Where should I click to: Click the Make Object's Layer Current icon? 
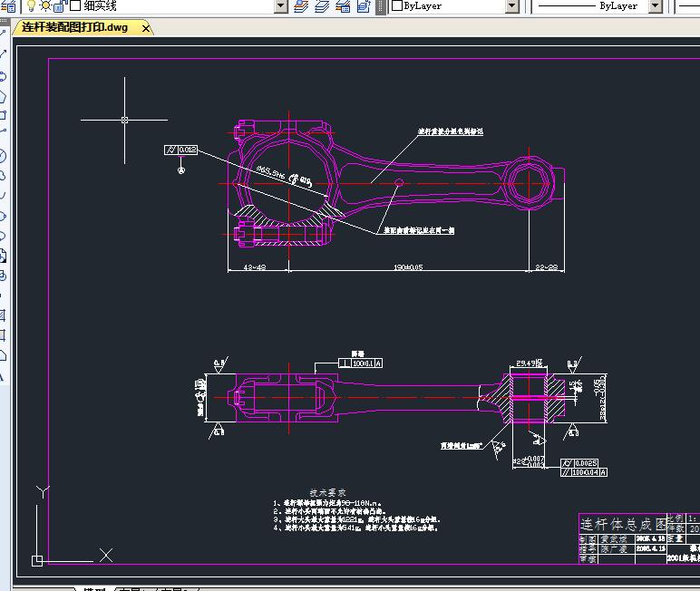(x=301, y=6)
